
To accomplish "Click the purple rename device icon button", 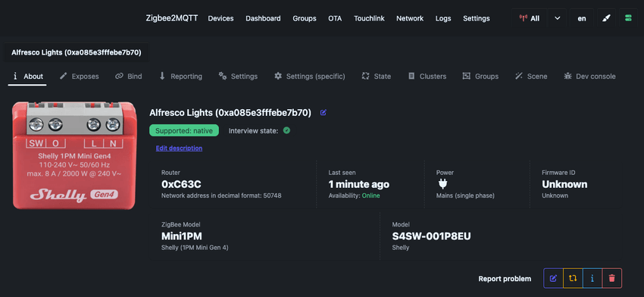I will [553, 278].
